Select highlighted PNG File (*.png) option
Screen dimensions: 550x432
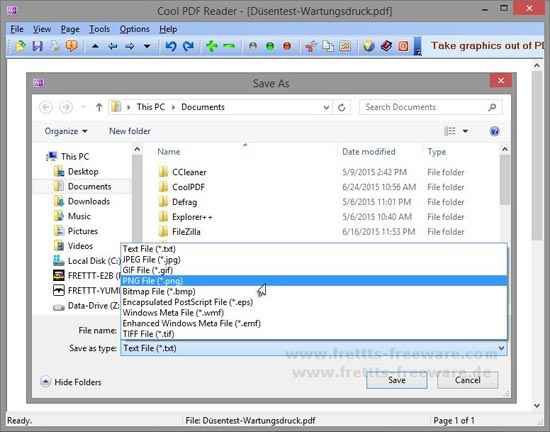point(314,281)
